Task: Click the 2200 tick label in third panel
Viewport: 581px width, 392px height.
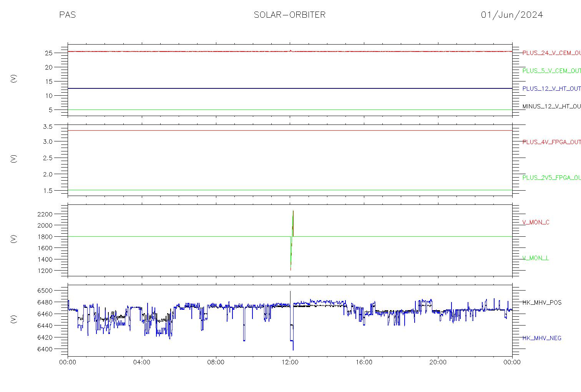Action: click(45, 214)
